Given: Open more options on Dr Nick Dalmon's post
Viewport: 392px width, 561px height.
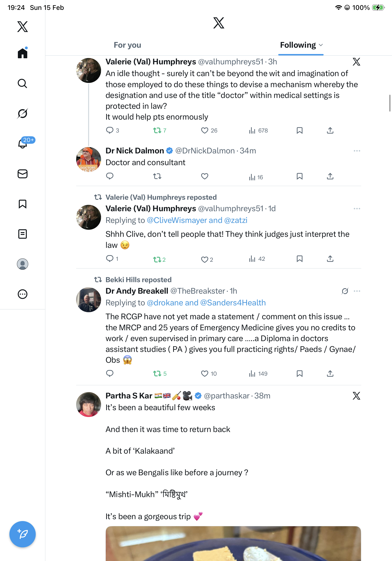Looking at the screenshot, I should coord(357,151).
